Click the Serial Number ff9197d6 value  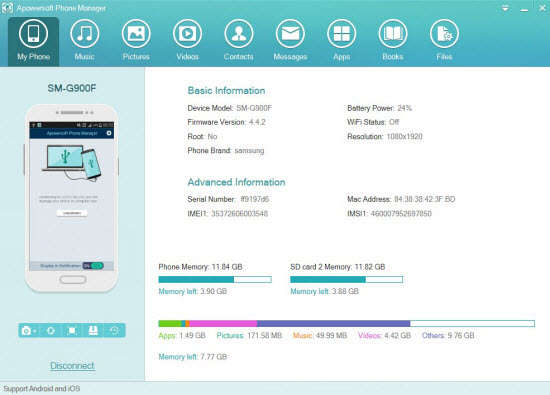(255, 199)
